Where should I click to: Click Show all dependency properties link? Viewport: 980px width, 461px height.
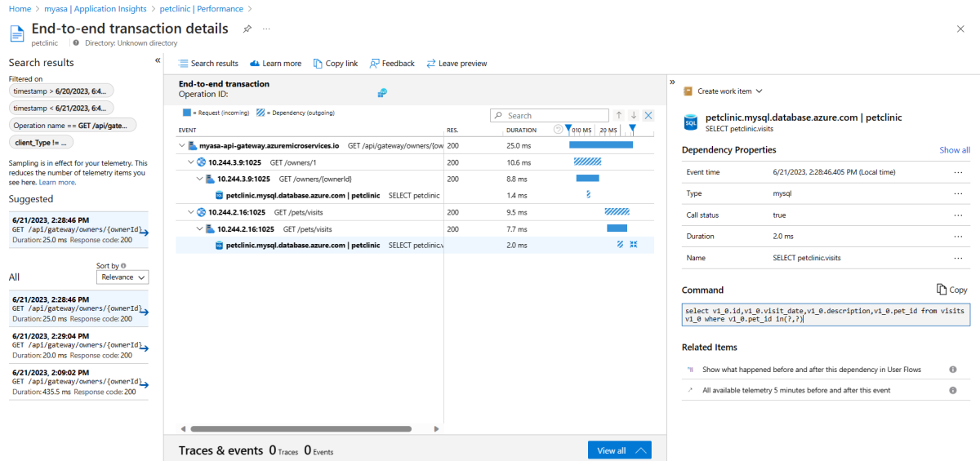click(954, 150)
